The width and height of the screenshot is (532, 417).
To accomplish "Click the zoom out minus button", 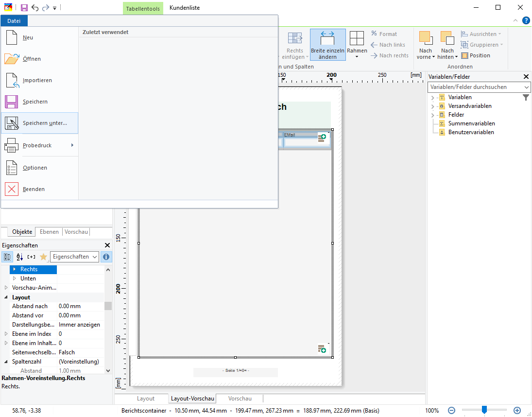I will click(451, 411).
